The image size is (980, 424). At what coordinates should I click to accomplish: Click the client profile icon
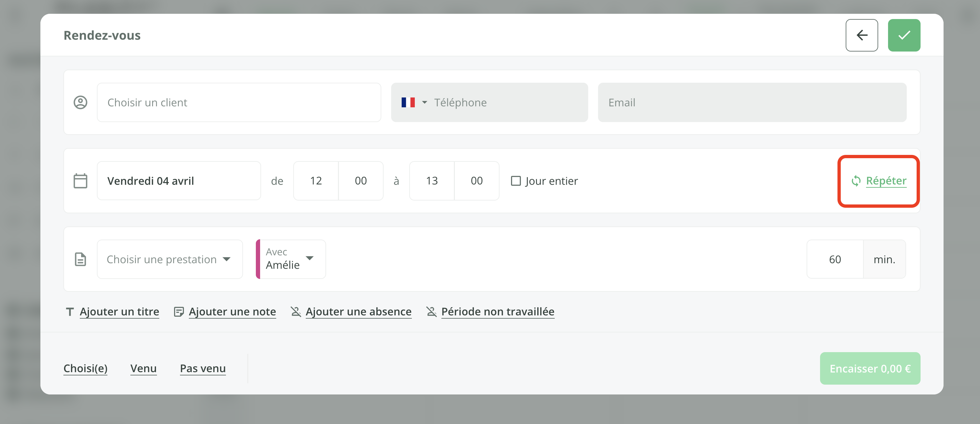(80, 103)
